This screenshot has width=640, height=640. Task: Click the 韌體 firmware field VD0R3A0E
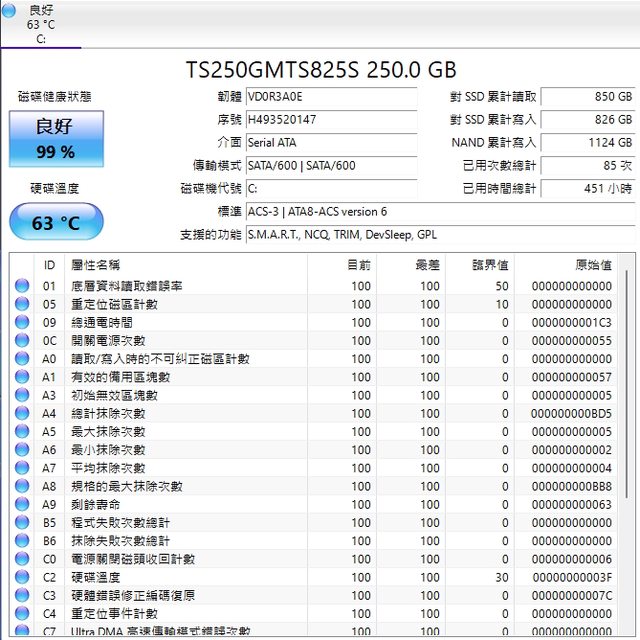point(330,97)
